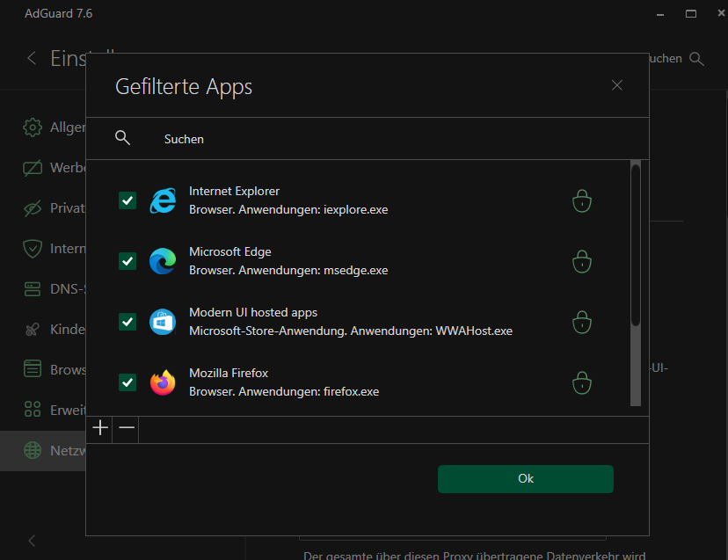Click the lock icon next to Microsoft Edge

(581, 262)
